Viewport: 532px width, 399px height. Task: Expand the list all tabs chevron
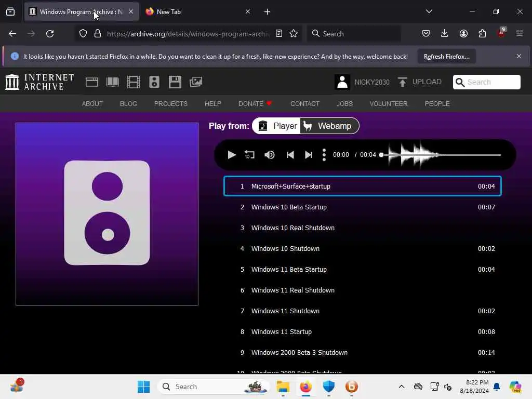pos(429,11)
